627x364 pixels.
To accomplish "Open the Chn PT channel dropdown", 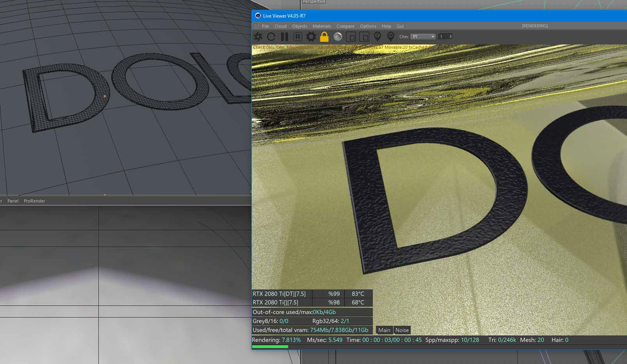I will pos(423,37).
